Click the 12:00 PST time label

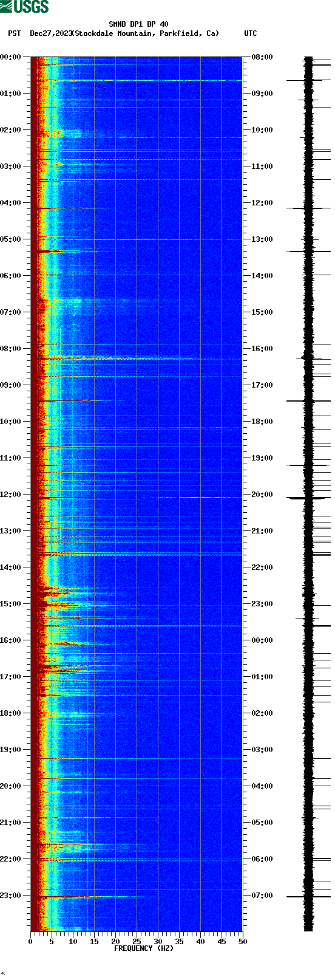click(11, 495)
